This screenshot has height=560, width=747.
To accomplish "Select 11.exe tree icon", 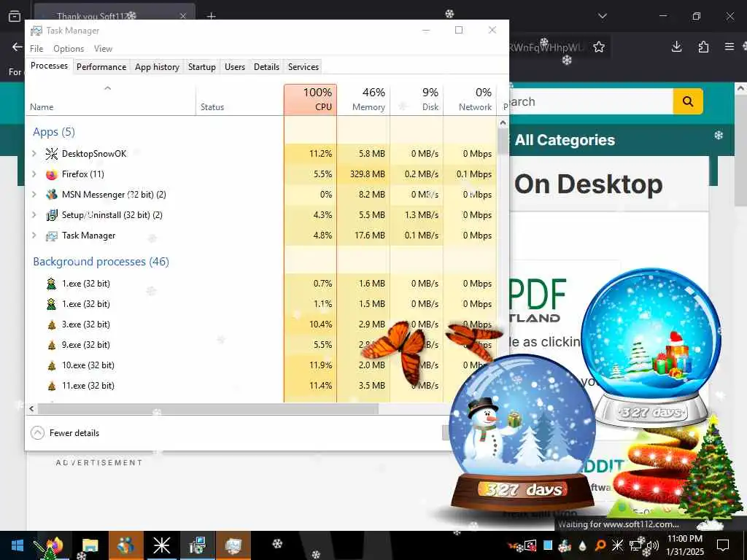I will (x=52, y=386).
